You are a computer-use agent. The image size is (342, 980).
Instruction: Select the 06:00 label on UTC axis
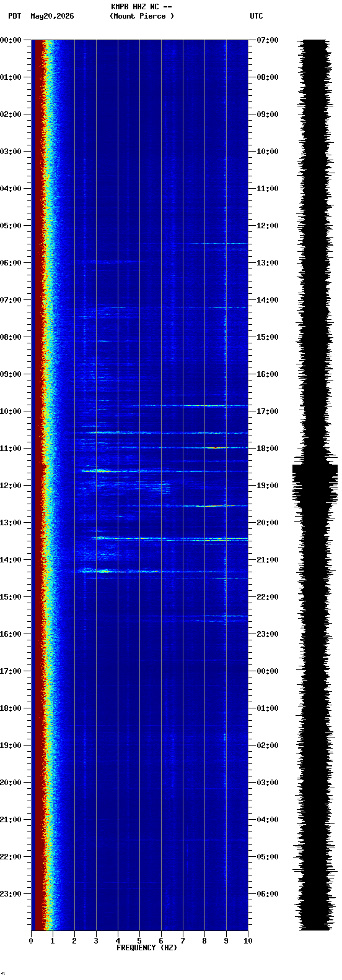pyautogui.click(x=267, y=894)
